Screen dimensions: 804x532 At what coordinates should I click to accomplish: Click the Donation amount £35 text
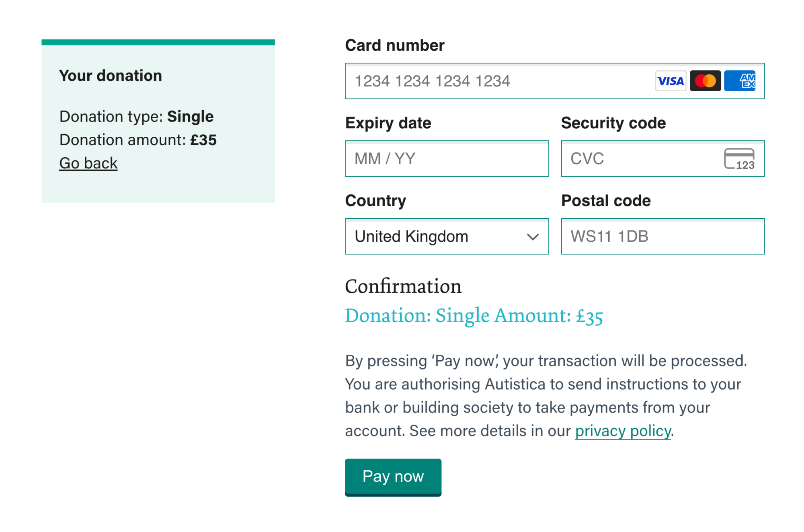[138, 140]
